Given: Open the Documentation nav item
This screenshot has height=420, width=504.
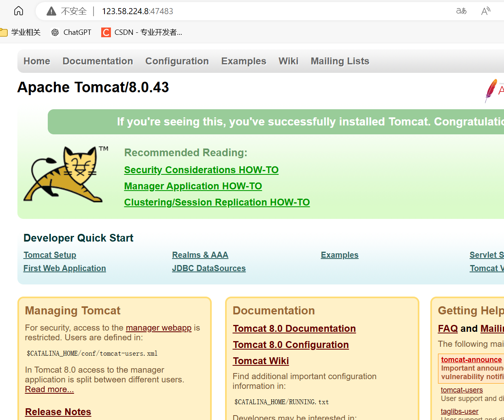Looking at the screenshot, I should pos(98,61).
